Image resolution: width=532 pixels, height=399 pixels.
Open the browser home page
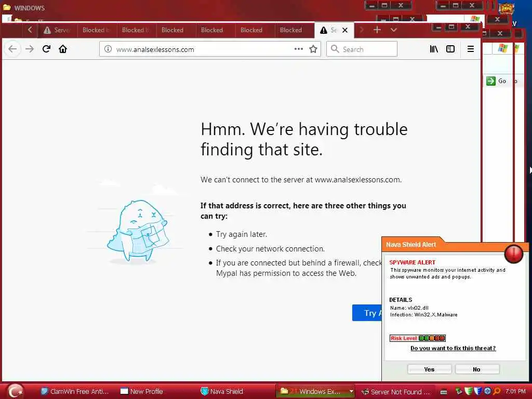tap(63, 49)
